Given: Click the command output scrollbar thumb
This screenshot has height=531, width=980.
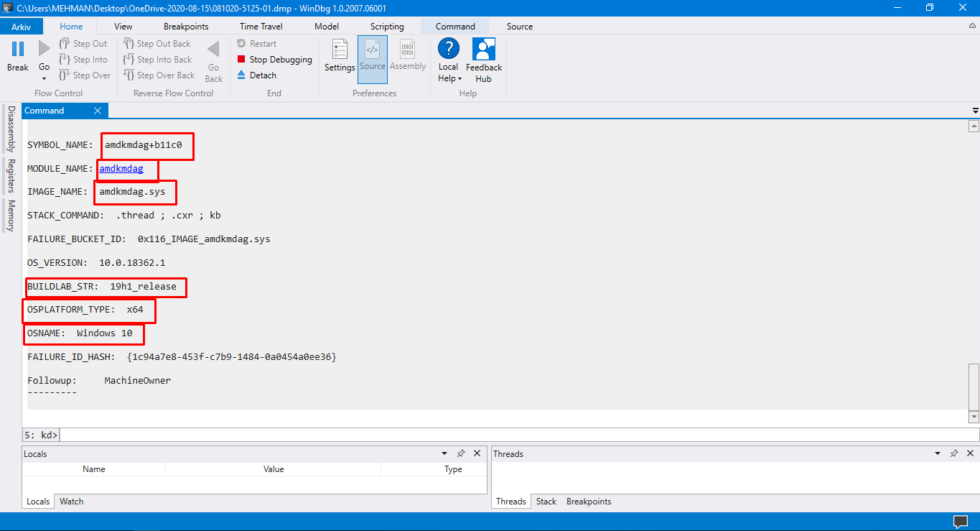Looking at the screenshot, I should (x=974, y=387).
